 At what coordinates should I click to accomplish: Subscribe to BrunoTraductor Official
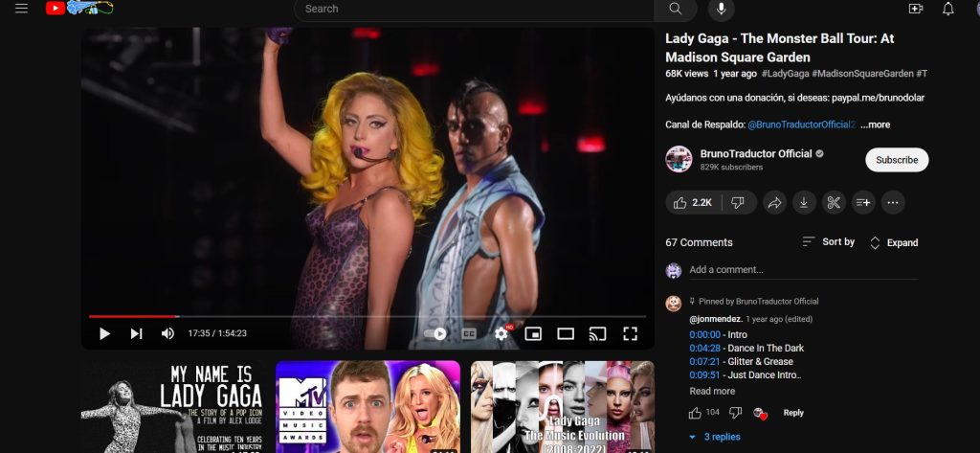897,160
